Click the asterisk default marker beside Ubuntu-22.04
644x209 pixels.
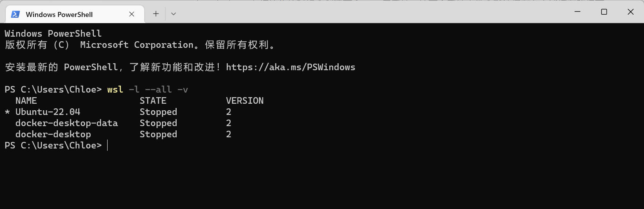(x=7, y=112)
